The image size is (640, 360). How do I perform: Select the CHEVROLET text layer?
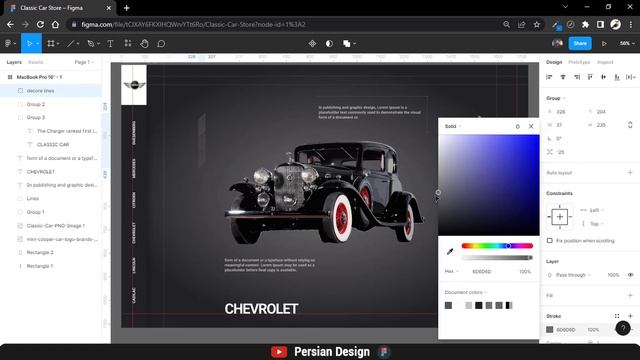click(x=41, y=172)
